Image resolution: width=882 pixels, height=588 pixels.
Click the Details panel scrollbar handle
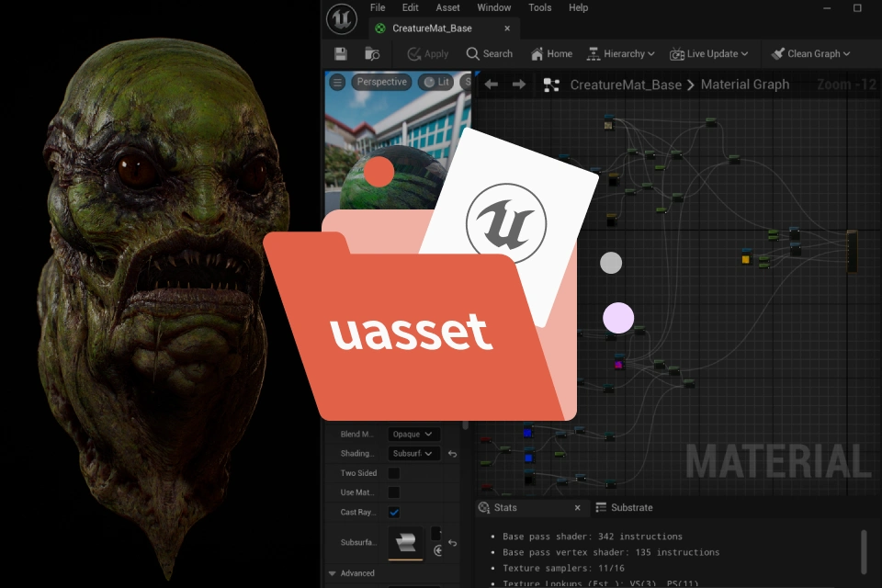465,424
